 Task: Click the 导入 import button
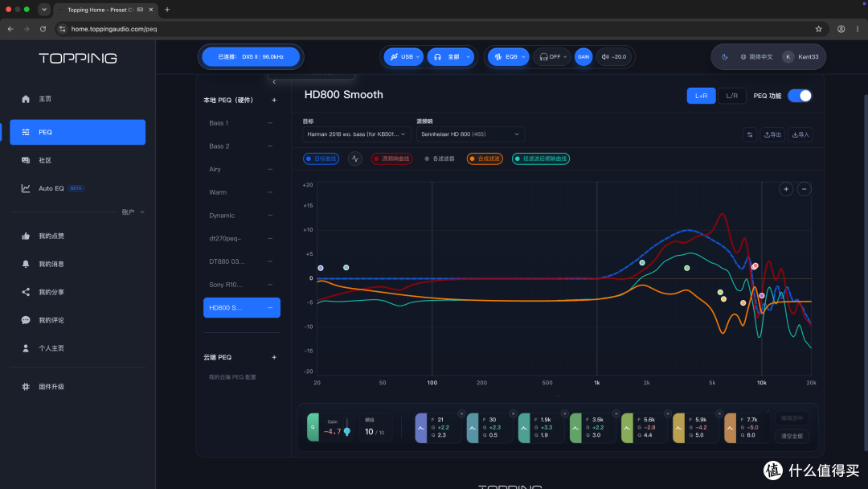[800, 134]
